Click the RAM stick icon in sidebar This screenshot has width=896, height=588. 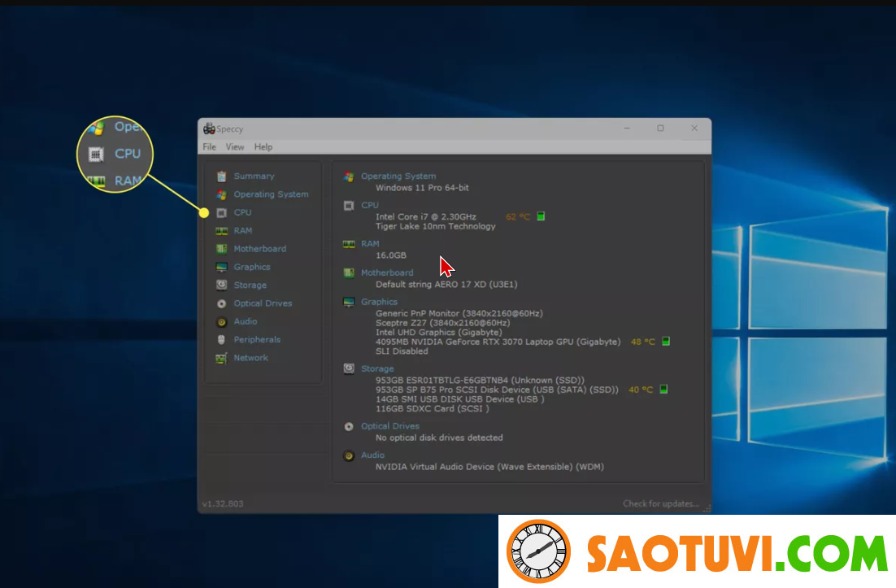(x=222, y=231)
